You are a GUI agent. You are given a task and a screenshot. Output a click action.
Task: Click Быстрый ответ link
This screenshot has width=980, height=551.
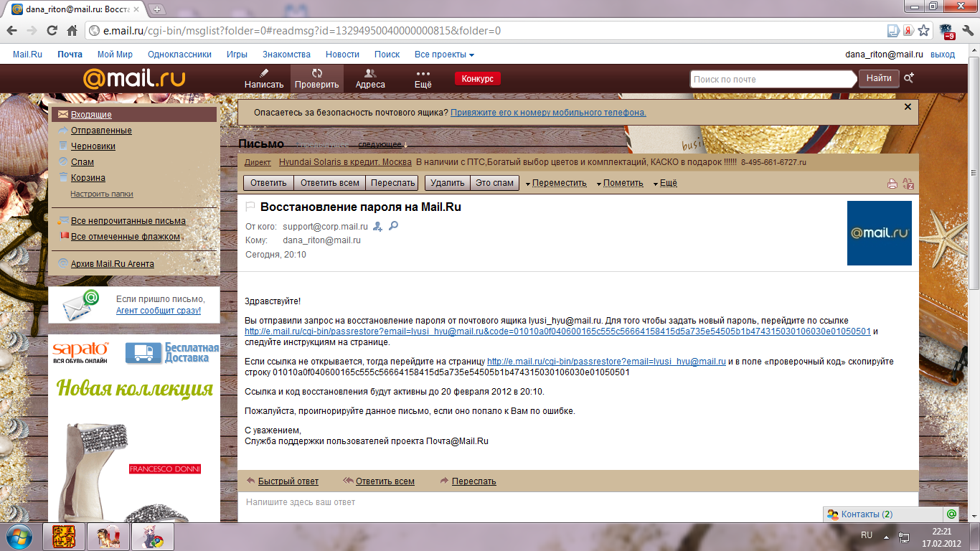[x=288, y=481]
